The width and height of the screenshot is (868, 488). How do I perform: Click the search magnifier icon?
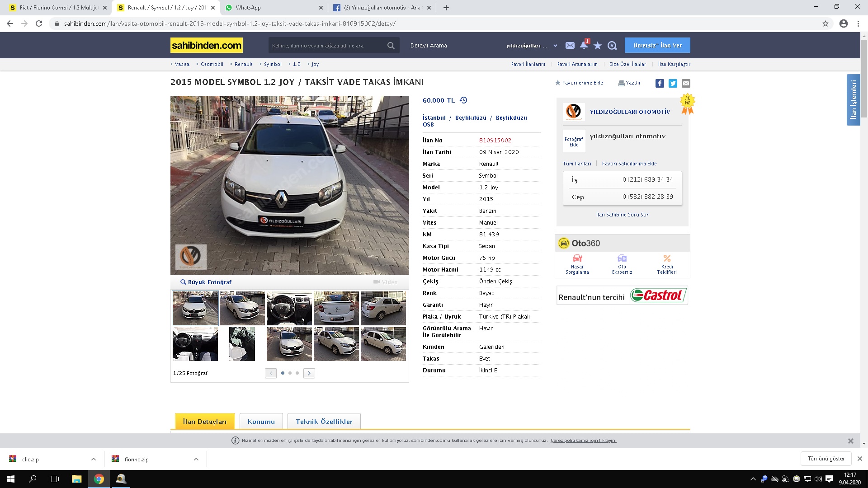(391, 46)
